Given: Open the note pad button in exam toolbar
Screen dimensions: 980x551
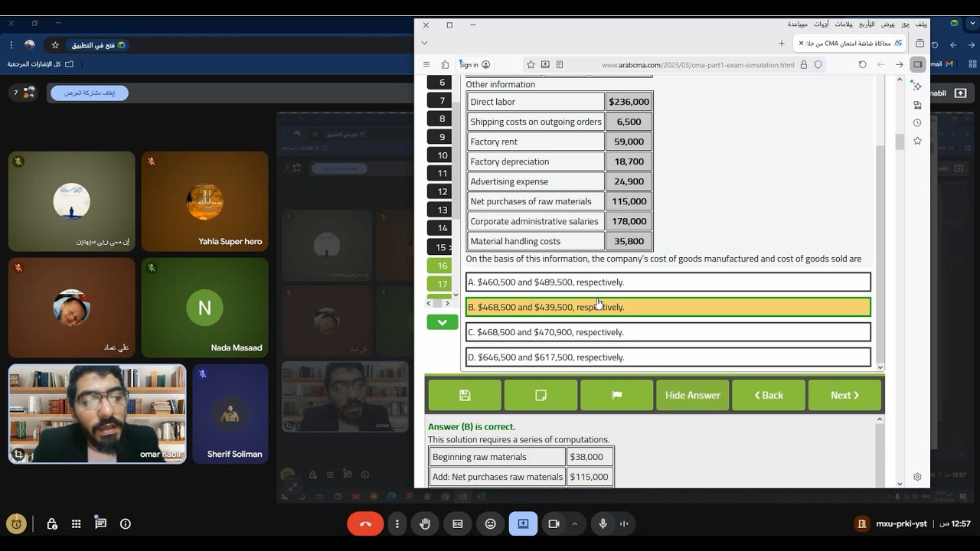Looking at the screenshot, I should 541,395.
